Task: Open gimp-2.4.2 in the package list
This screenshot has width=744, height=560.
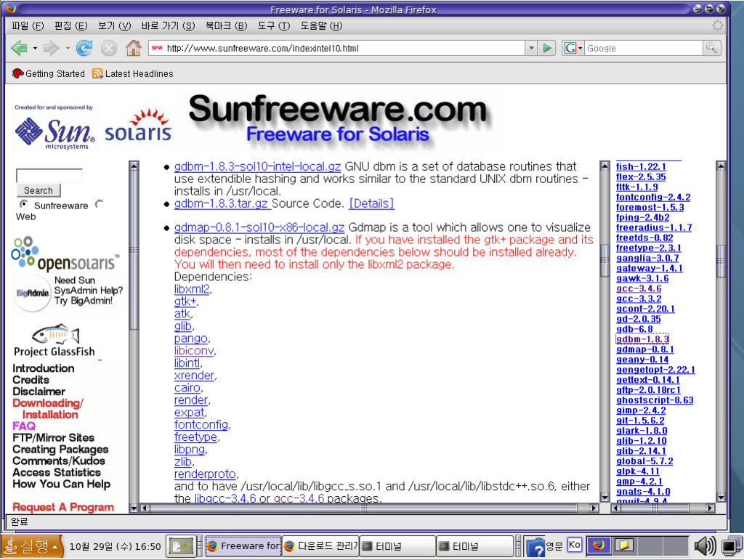Action: [641, 410]
